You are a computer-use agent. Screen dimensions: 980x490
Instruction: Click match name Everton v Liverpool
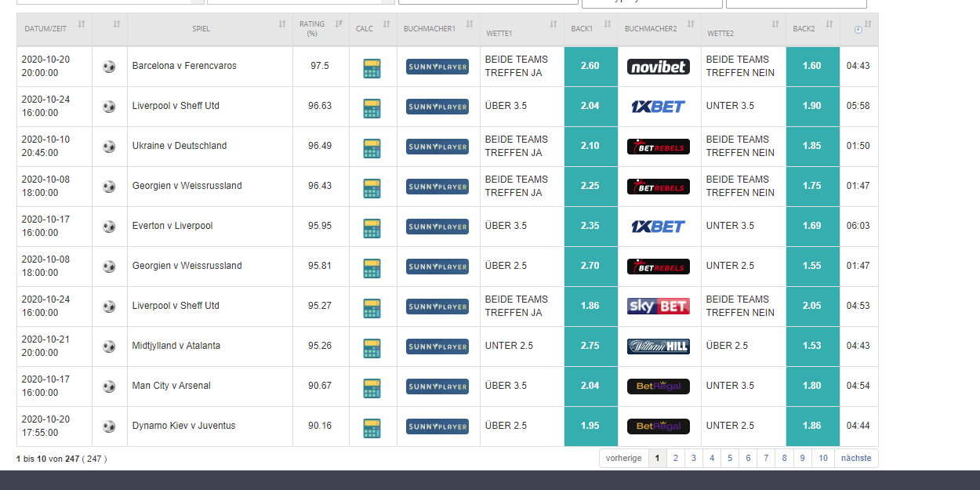point(172,226)
